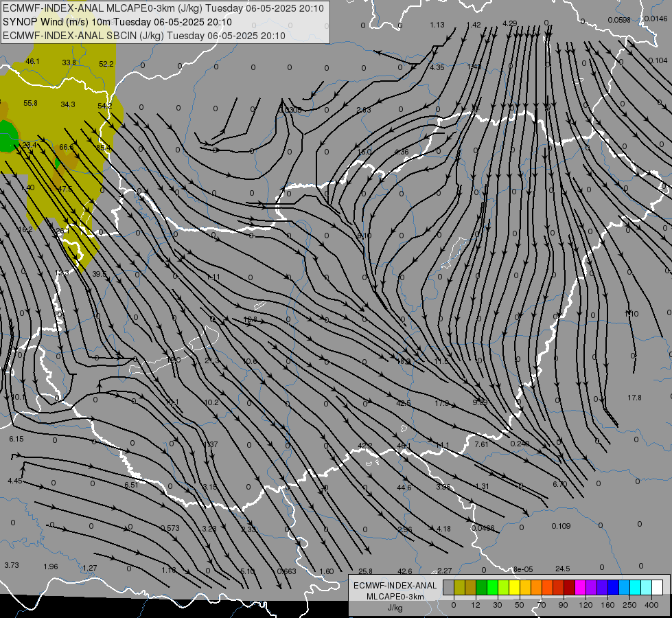
Task: Click the map value '39.5'
Action: [100, 274]
